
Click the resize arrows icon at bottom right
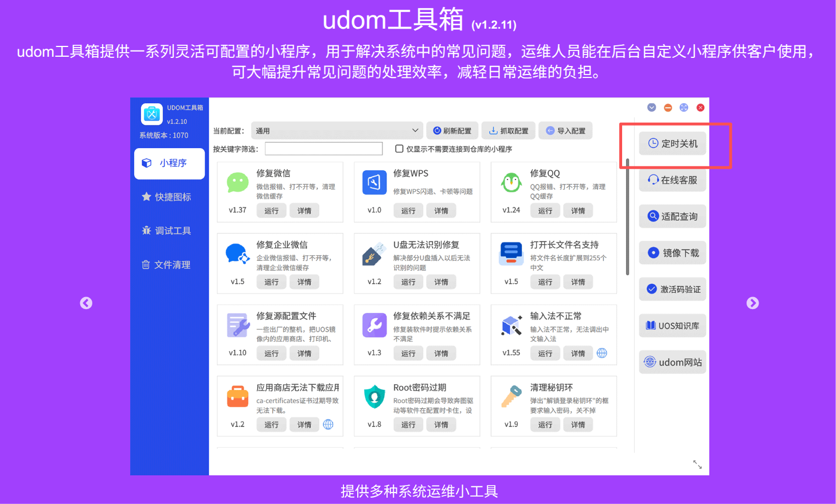click(697, 464)
